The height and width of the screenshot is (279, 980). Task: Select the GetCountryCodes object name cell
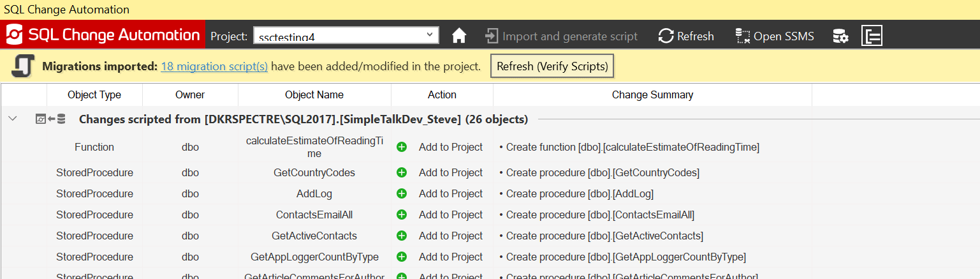(x=314, y=172)
